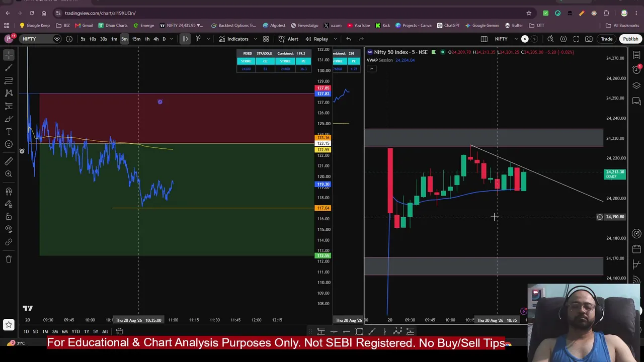644x362 pixels.
Task: Set the date range to YTD
Action: pyautogui.click(x=75, y=331)
